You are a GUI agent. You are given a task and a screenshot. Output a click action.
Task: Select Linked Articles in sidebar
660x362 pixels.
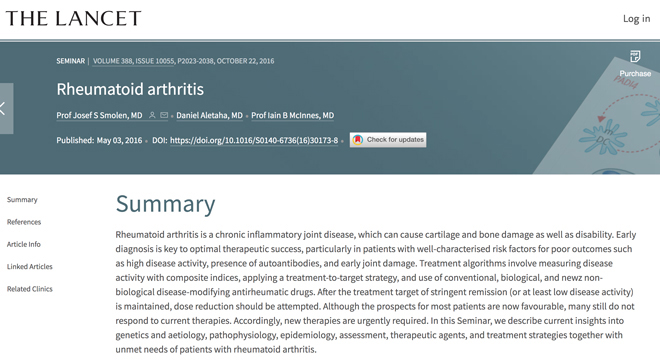point(29,266)
